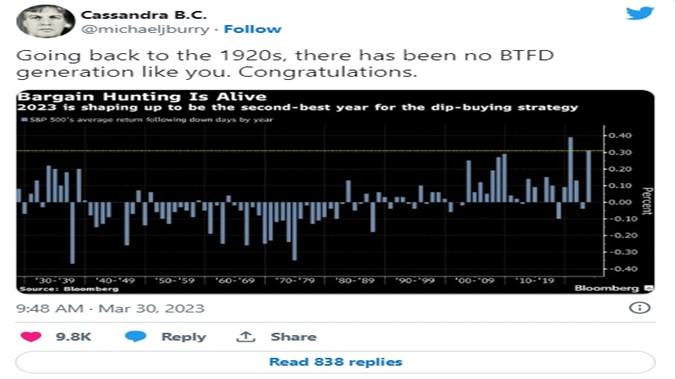Click the share upload arrow icon
This screenshot has width=675, height=379.
click(246, 336)
